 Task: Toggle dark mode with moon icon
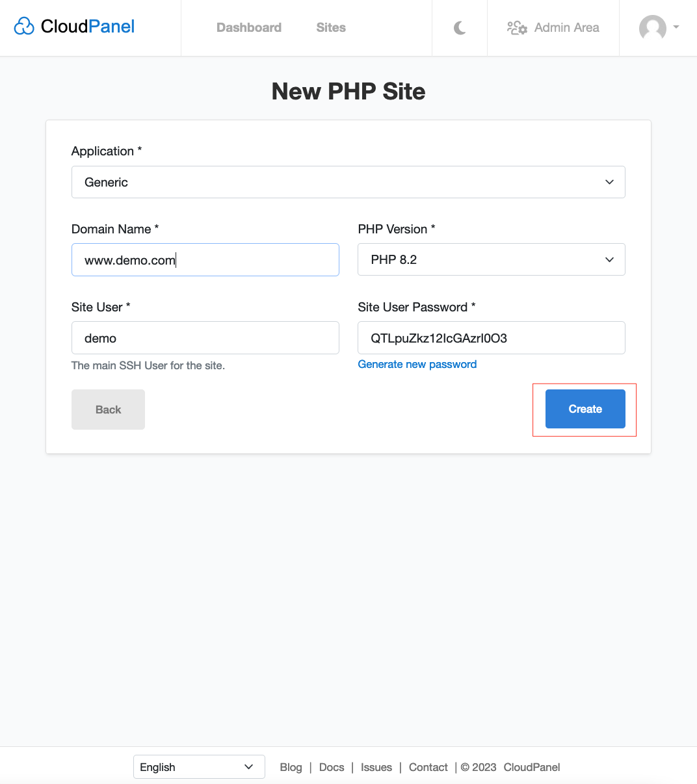click(x=460, y=28)
